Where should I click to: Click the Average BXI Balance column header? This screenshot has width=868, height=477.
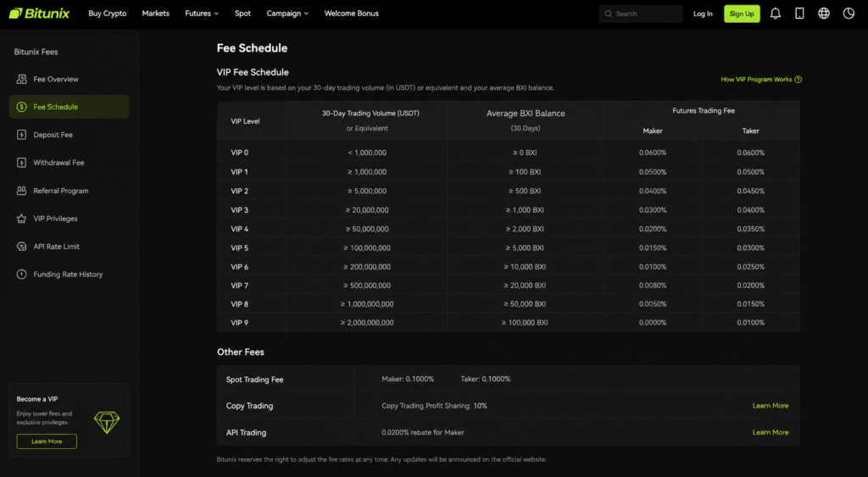pos(526,114)
